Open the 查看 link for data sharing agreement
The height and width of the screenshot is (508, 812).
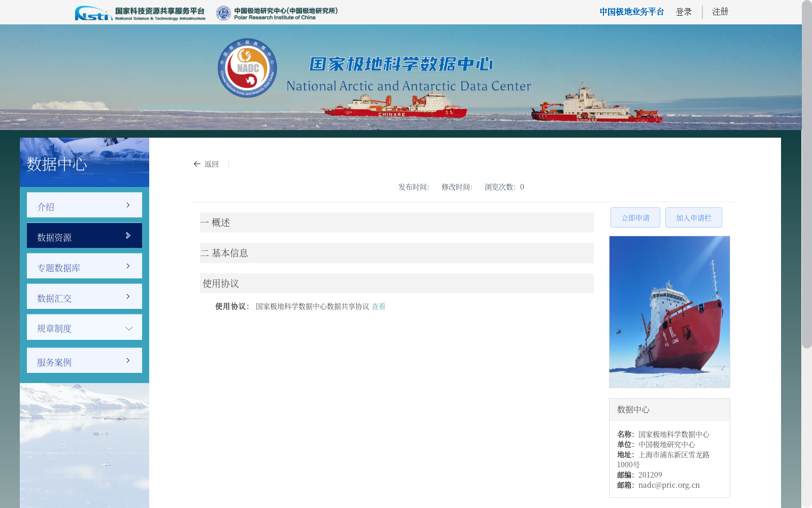coord(379,306)
